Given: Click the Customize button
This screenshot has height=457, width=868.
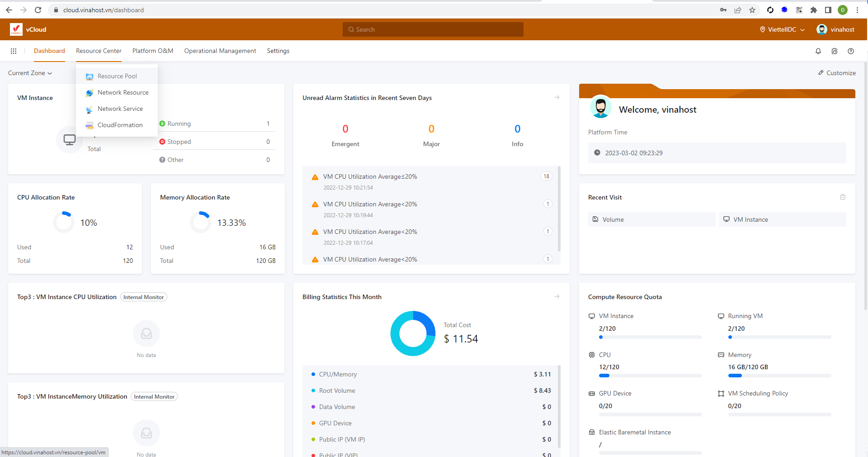Looking at the screenshot, I should point(837,73).
